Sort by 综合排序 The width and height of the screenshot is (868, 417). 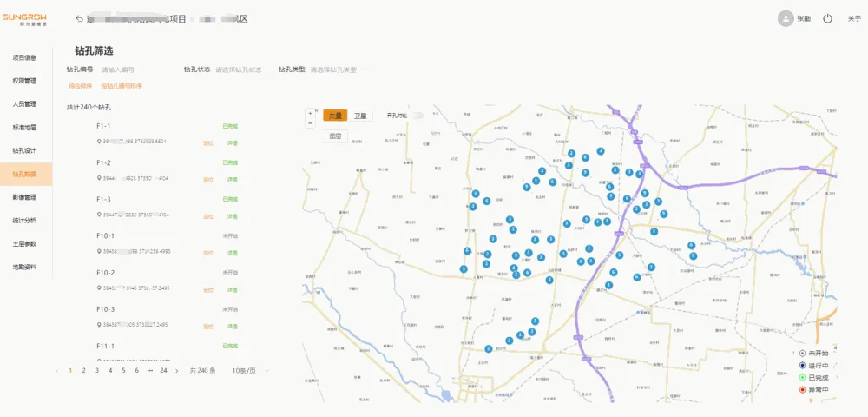[80, 86]
